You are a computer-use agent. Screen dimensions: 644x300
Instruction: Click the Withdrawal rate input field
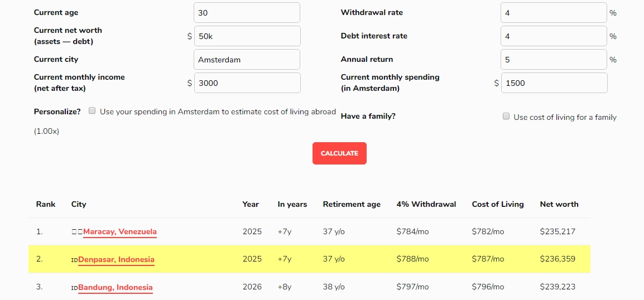click(x=554, y=13)
